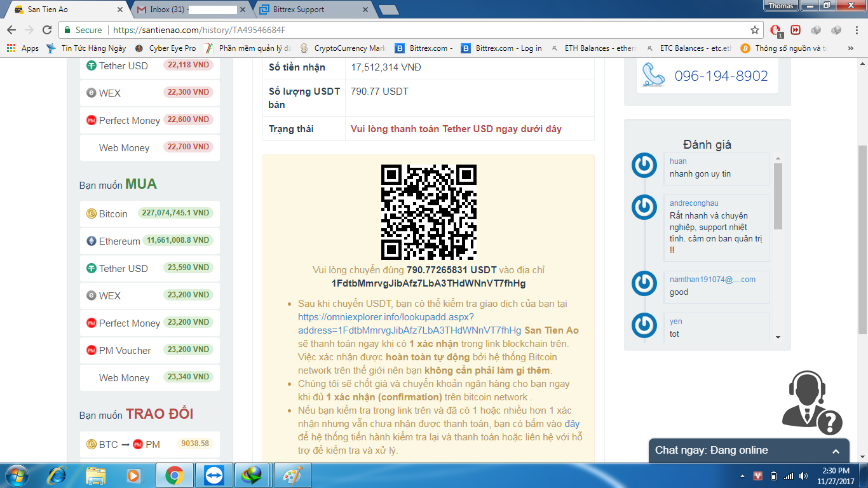Click the Bitcoin coin icon
868x488 pixels.
click(92, 213)
